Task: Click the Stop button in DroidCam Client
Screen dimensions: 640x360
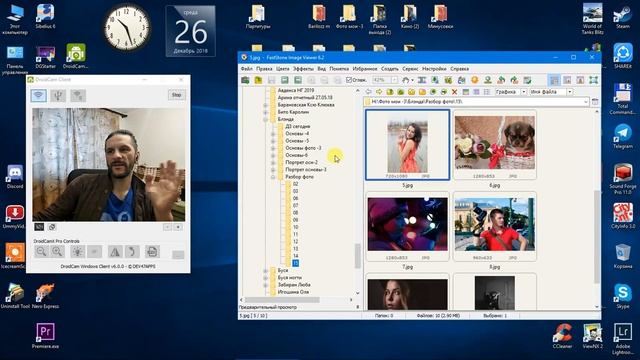Action: click(176, 95)
